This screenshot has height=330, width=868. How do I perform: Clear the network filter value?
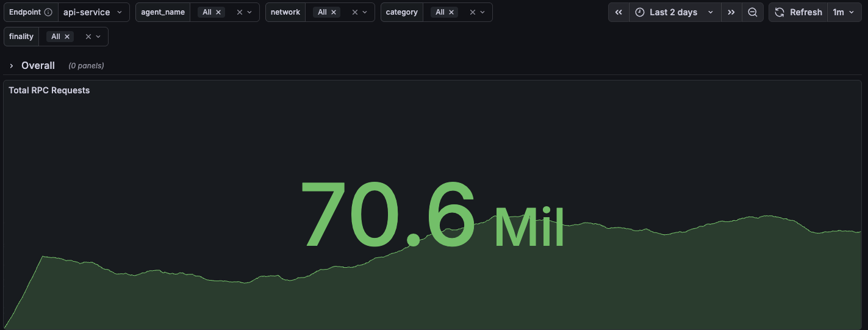click(355, 12)
